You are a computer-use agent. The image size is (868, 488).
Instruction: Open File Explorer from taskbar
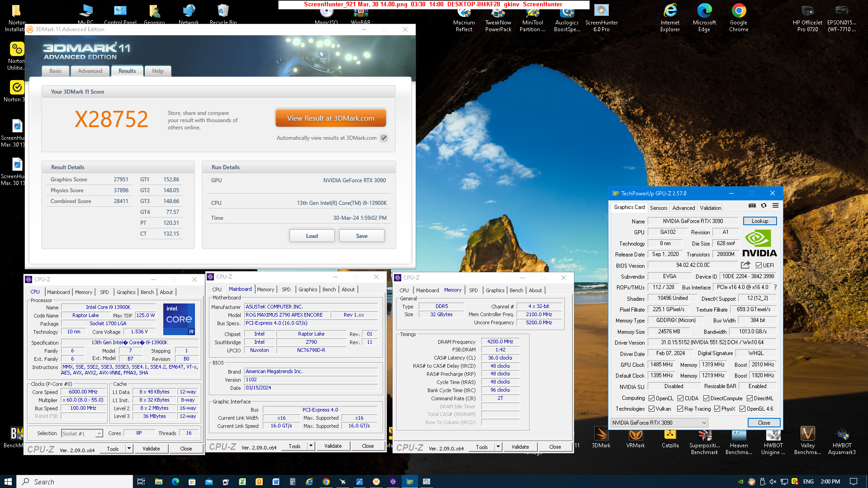(158, 482)
